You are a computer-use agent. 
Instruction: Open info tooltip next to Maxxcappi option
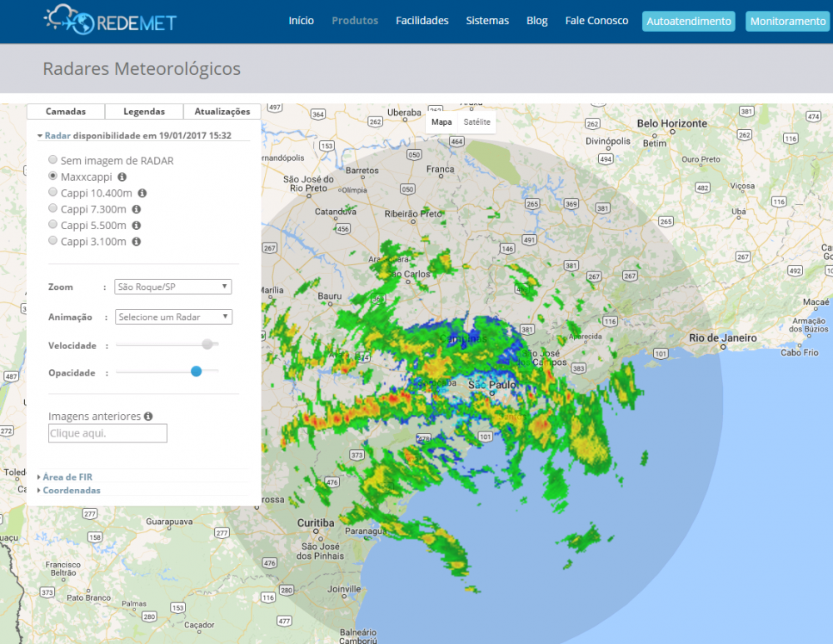pos(121,177)
